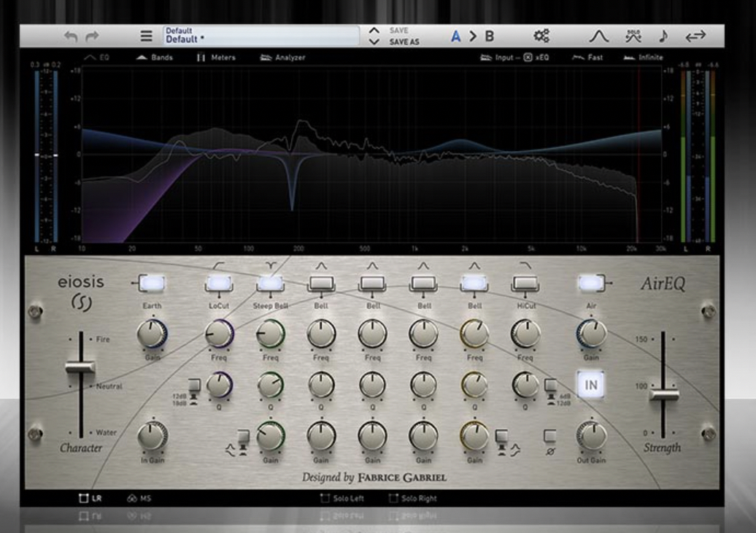The width and height of the screenshot is (756, 533).
Task: Click the eiosis logo
Action: (x=81, y=293)
